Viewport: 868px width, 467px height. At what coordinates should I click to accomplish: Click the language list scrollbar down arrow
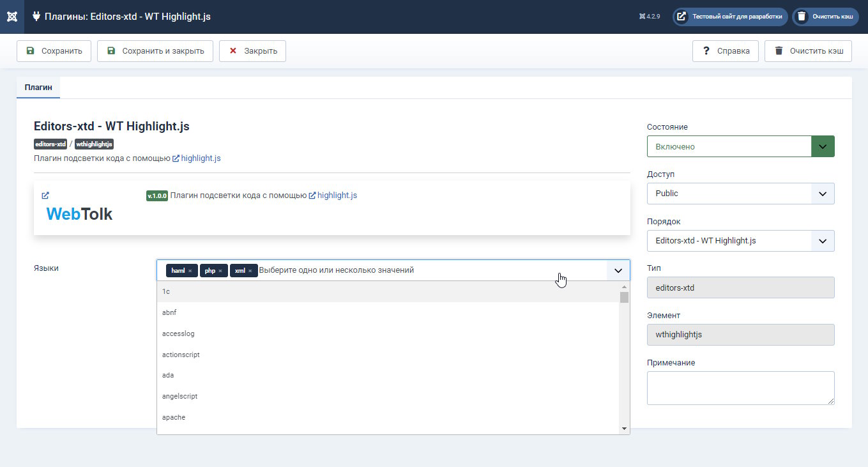(625, 429)
